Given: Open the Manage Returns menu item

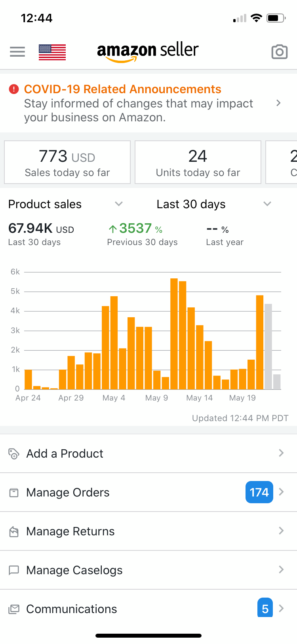Looking at the screenshot, I should click(70, 531).
